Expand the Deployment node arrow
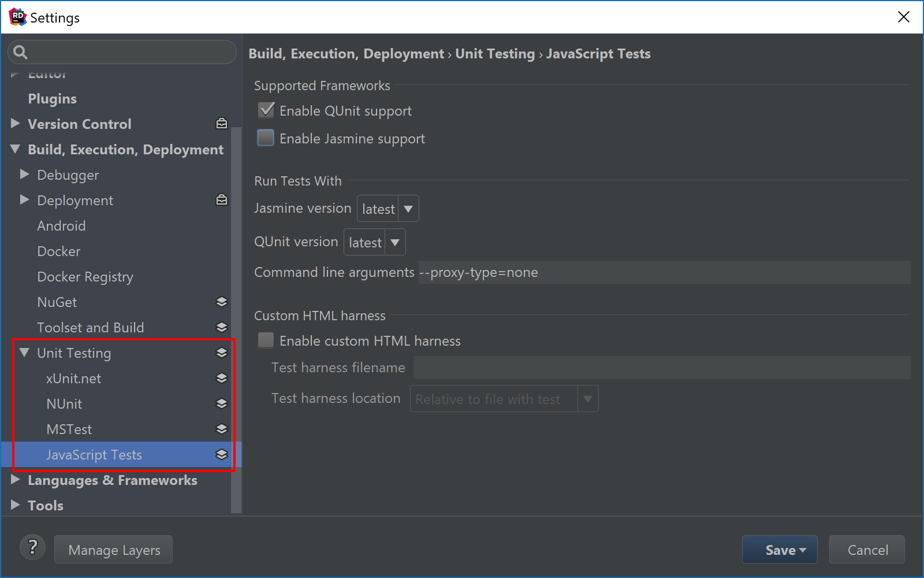Image resolution: width=924 pixels, height=578 pixels. tap(24, 199)
